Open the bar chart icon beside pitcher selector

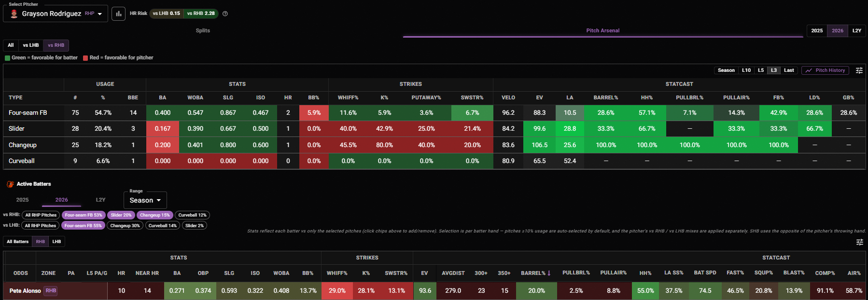(118, 14)
